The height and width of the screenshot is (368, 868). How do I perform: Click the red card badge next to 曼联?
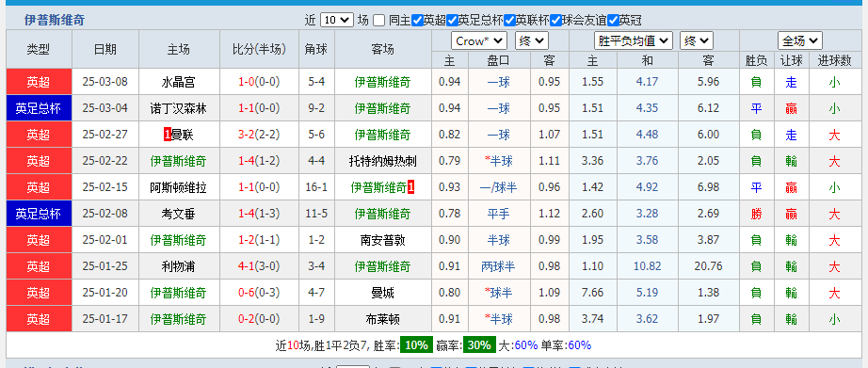[x=168, y=135]
